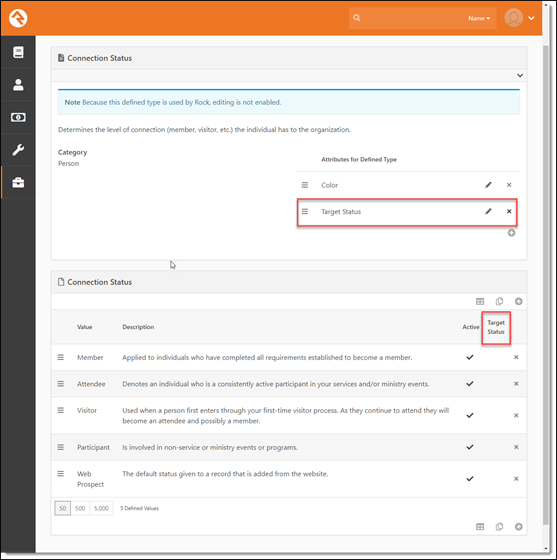Click the Member row reorder handle
557x560 pixels.
pyautogui.click(x=61, y=357)
